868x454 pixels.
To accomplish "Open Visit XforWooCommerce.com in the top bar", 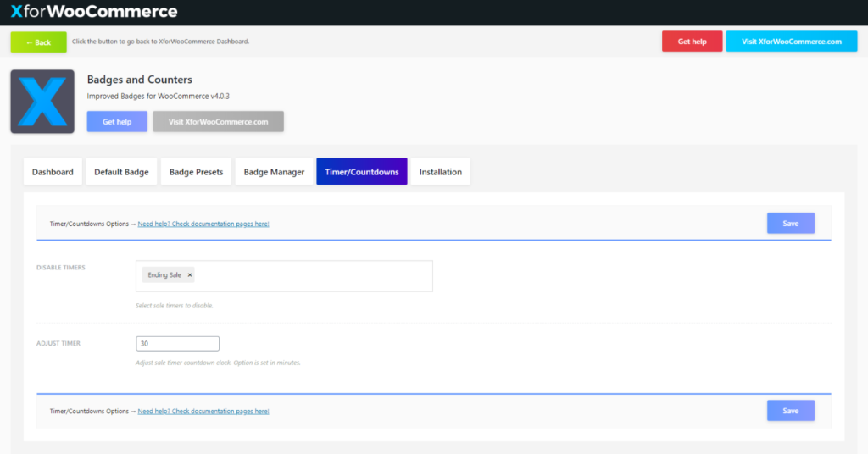I will pos(791,42).
